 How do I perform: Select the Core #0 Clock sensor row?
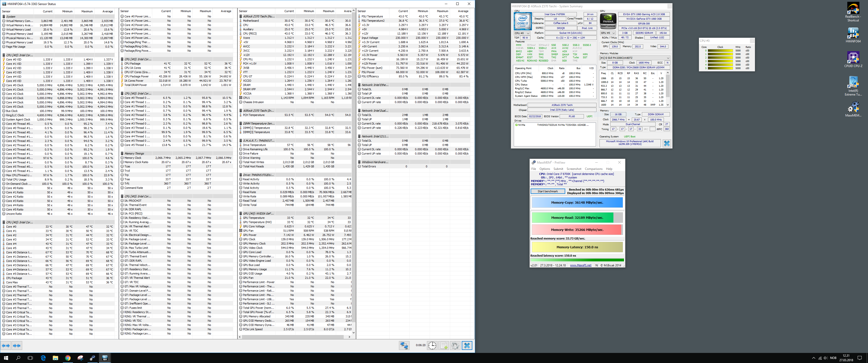coord(58,85)
